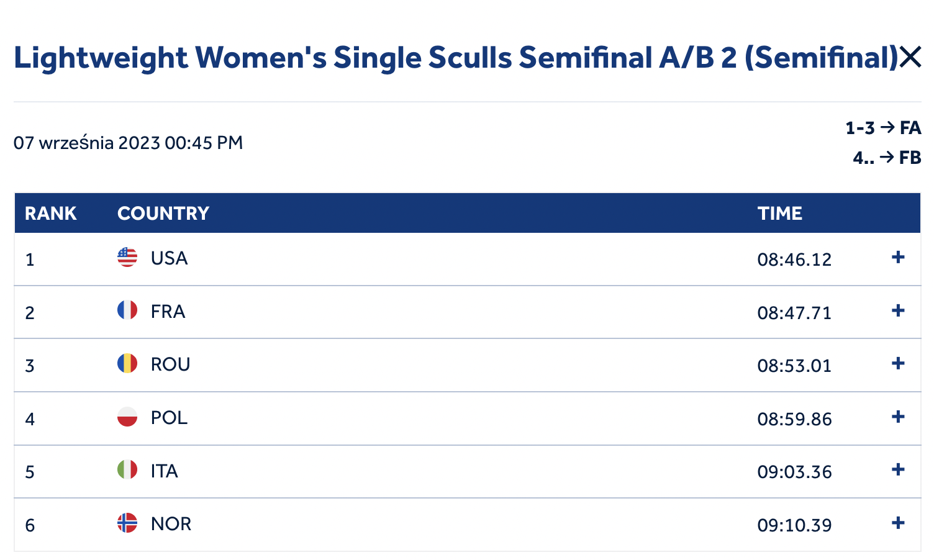The height and width of the screenshot is (560, 934).
Task: Expand the ROU result details
Action: tap(898, 363)
